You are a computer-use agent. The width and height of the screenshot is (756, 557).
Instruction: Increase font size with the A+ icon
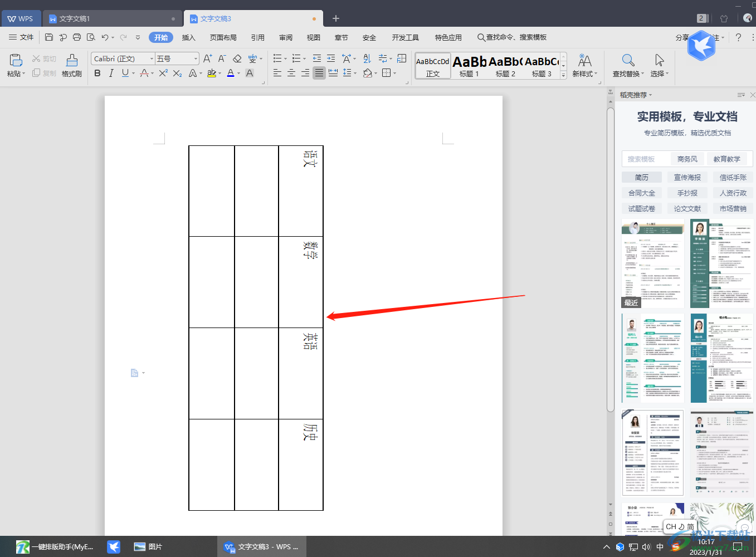207,58
